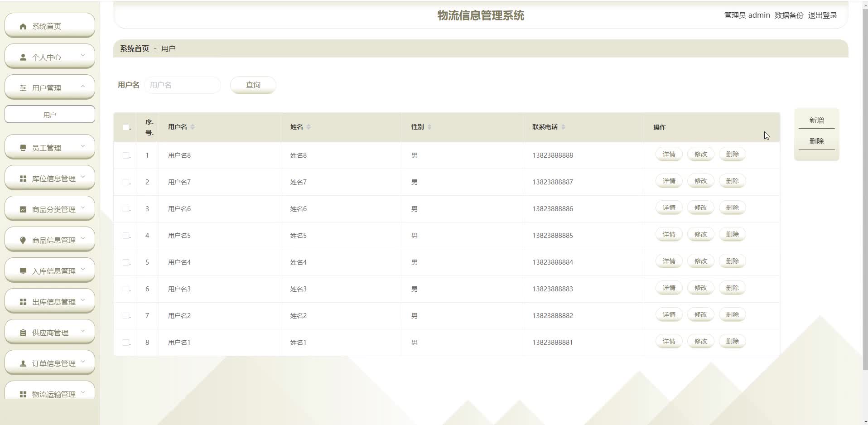Open the 供应商管理 menu item
Image resolution: width=868 pixels, height=425 pixels.
(50, 332)
